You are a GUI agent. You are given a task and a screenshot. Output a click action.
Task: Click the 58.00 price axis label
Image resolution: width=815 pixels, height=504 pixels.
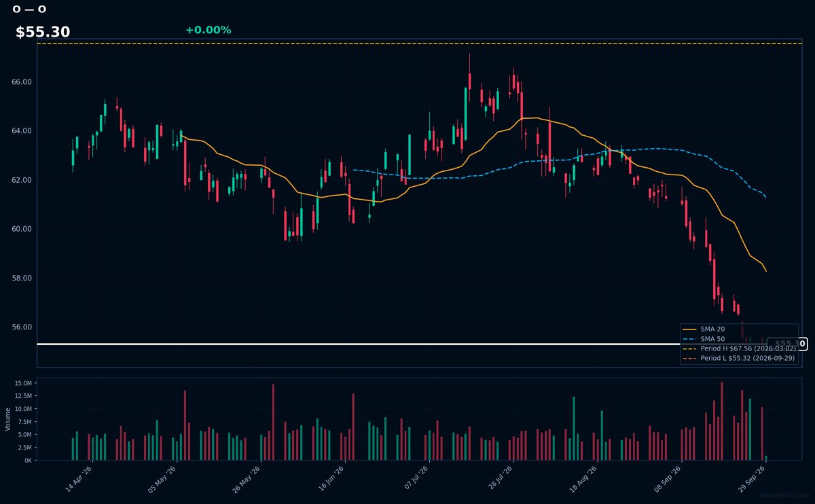pos(22,278)
